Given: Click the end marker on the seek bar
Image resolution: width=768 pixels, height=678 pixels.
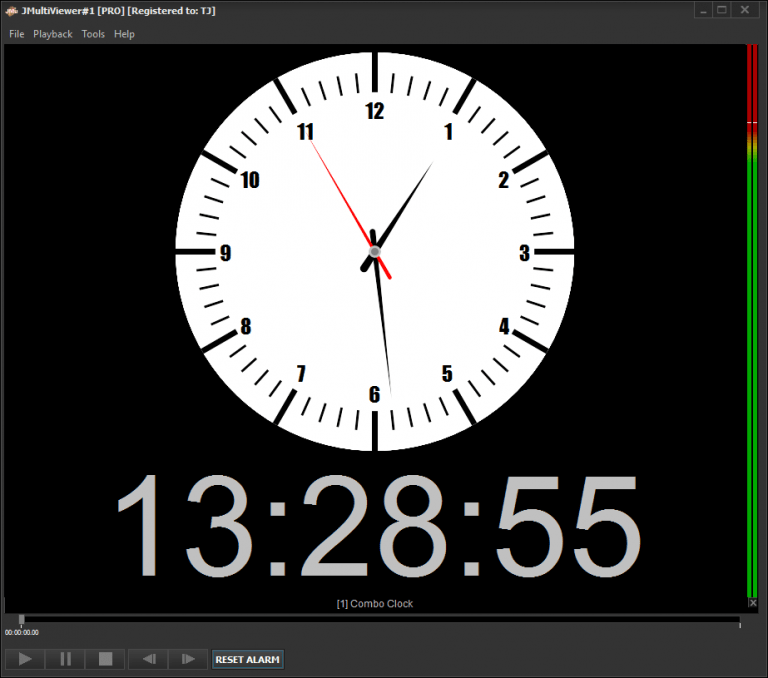Looking at the screenshot, I should (740, 625).
